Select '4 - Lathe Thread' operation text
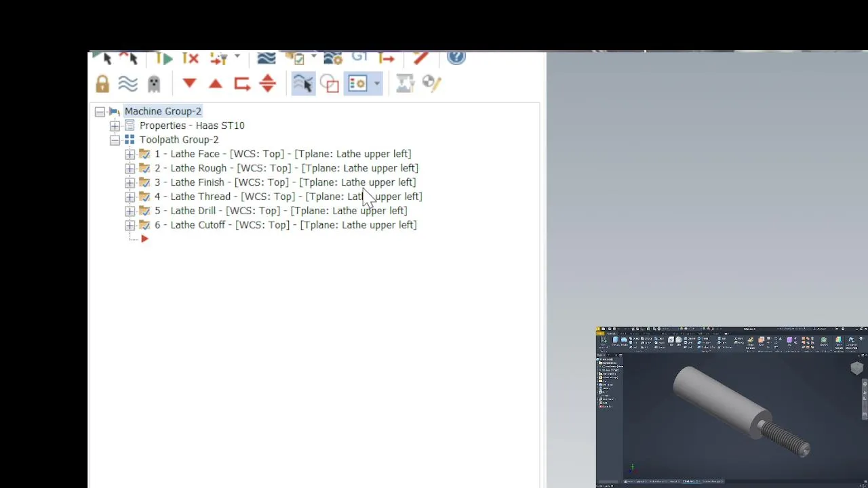This screenshot has height=488, width=868. [193, 197]
